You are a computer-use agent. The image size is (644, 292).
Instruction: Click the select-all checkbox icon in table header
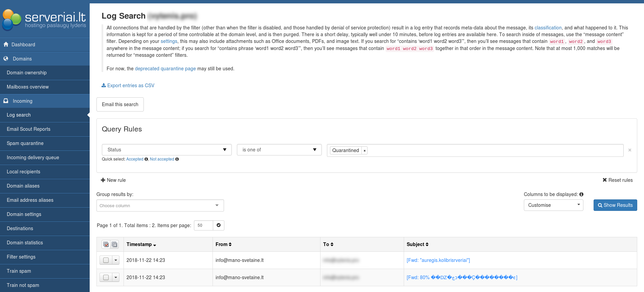pyautogui.click(x=106, y=244)
